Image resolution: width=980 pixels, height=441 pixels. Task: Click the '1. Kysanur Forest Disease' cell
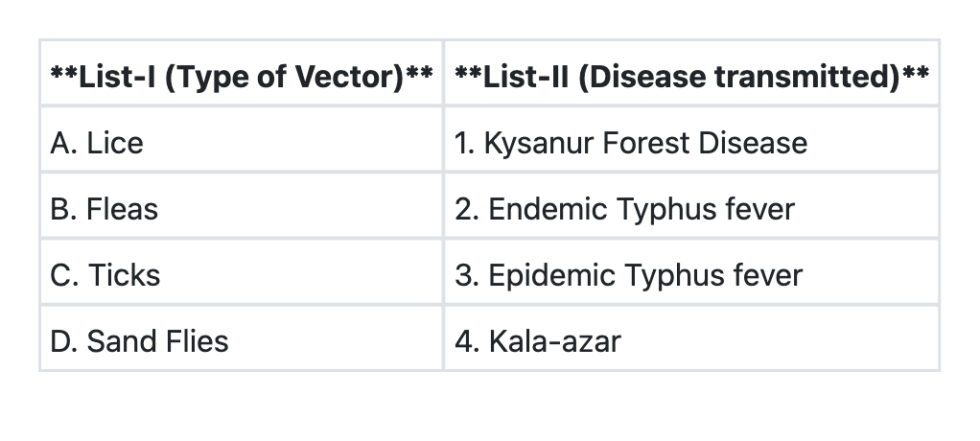click(691, 143)
